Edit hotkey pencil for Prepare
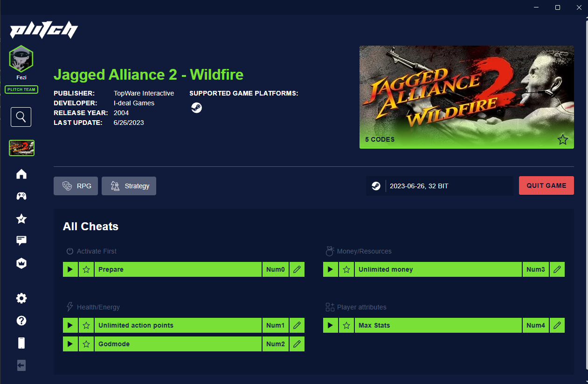This screenshot has height=384, width=588. pyautogui.click(x=297, y=269)
